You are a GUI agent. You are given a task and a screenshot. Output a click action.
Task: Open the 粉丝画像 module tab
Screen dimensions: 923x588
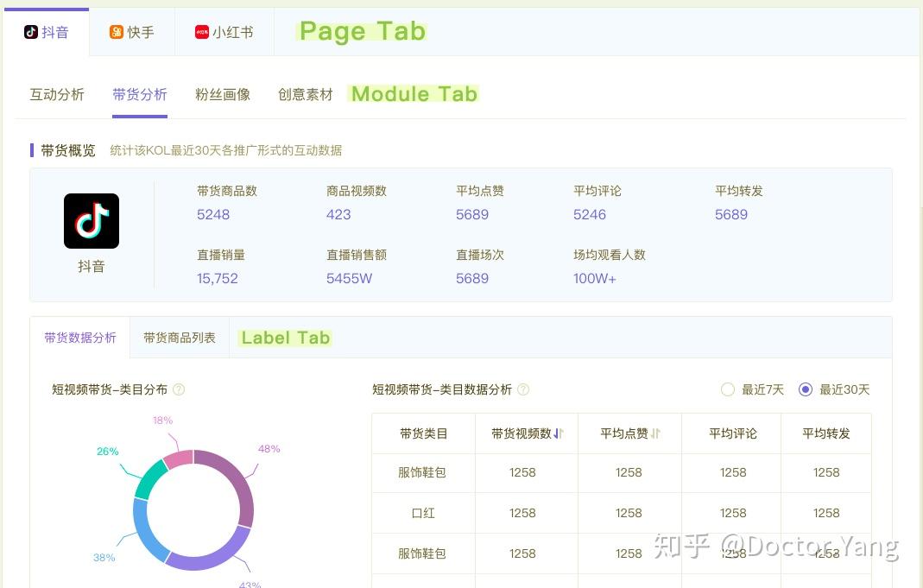[223, 94]
